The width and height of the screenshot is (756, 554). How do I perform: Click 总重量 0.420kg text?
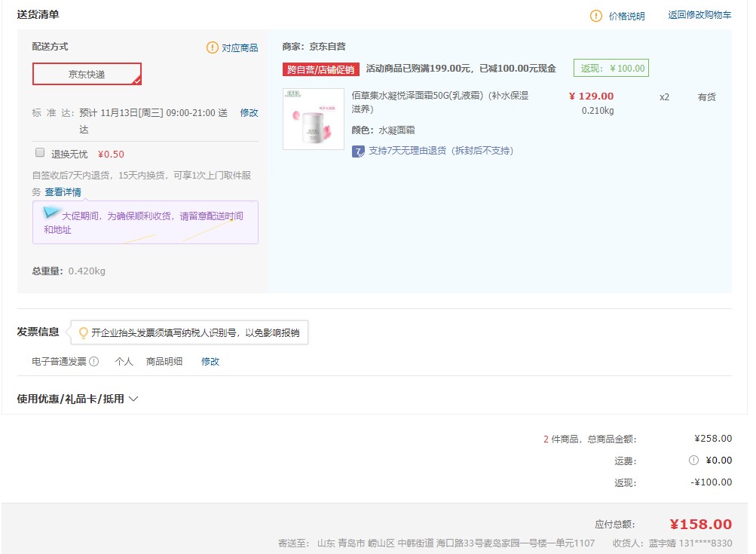click(x=69, y=271)
